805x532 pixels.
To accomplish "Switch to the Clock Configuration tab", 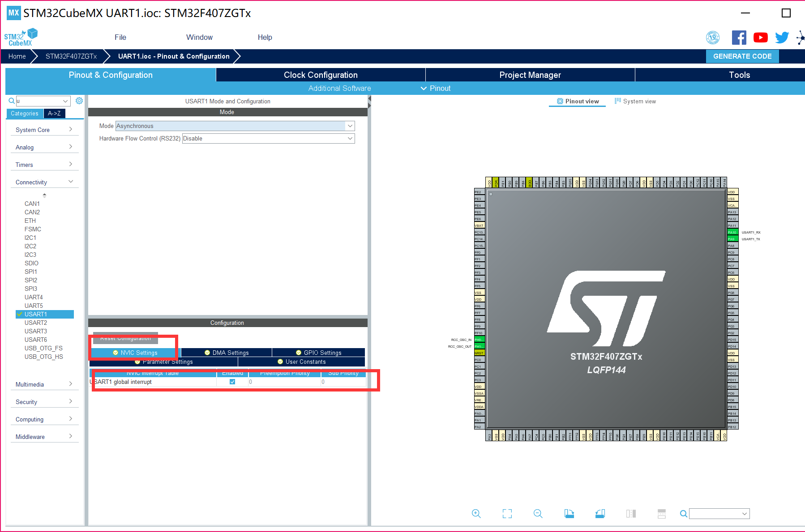I will click(320, 75).
